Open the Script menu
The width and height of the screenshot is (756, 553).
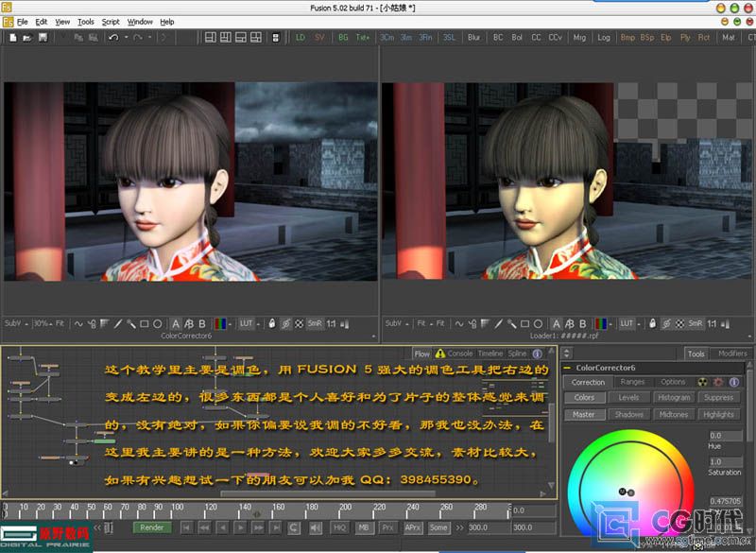pos(111,22)
